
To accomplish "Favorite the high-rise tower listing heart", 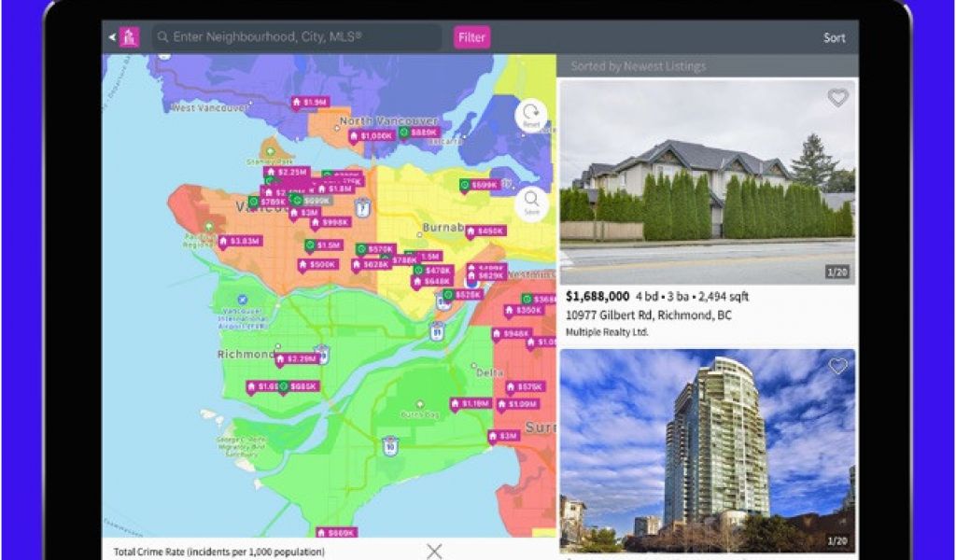I will [837, 366].
